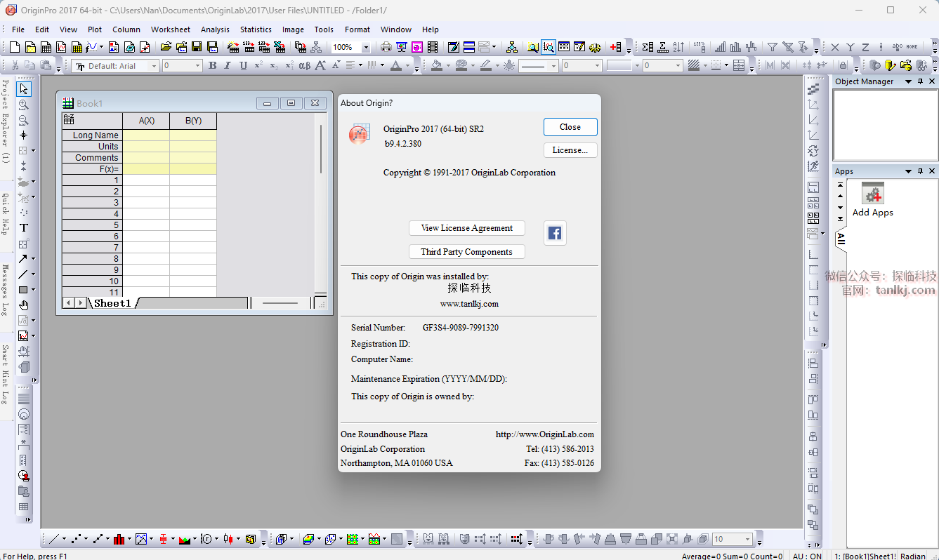The height and width of the screenshot is (560, 939).
Task: Select the Sheet1 worksheet tab
Action: tap(112, 303)
